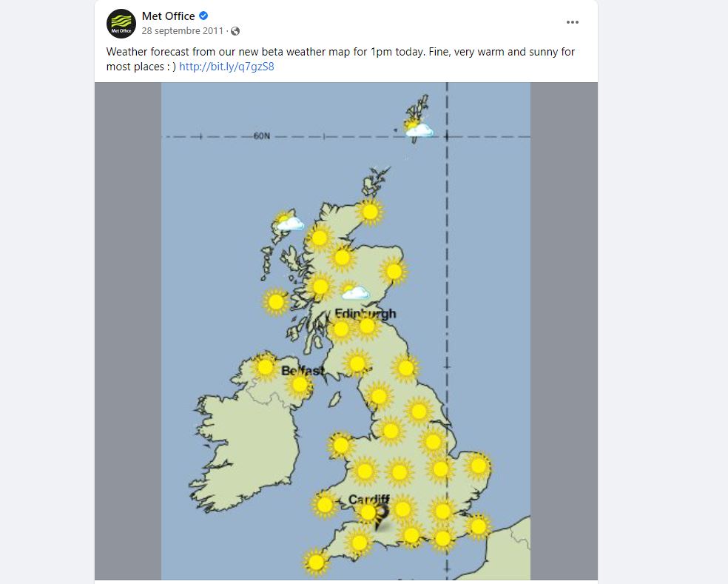Click the Edinburgh city label on map
The width and height of the screenshot is (728, 584).
[x=365, y=313]
